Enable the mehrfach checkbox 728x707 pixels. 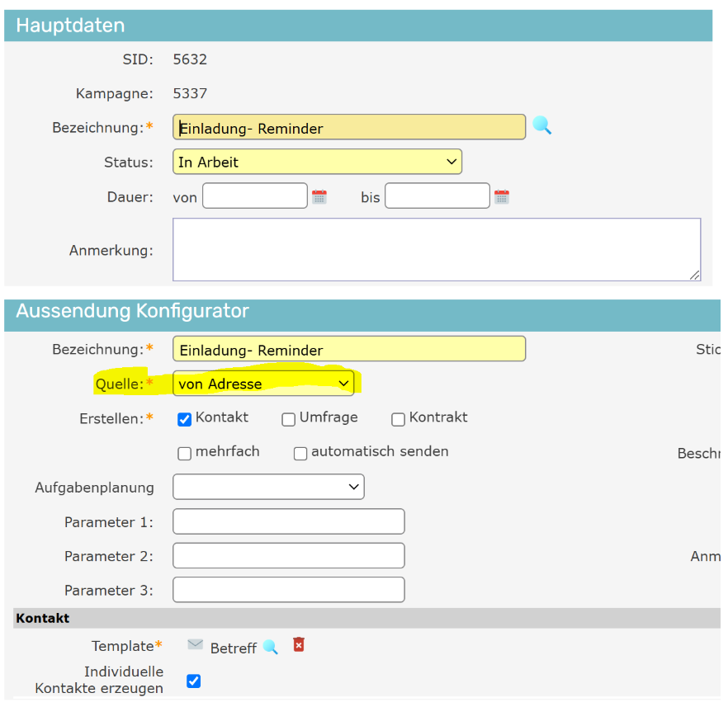(x=185, y=453)
